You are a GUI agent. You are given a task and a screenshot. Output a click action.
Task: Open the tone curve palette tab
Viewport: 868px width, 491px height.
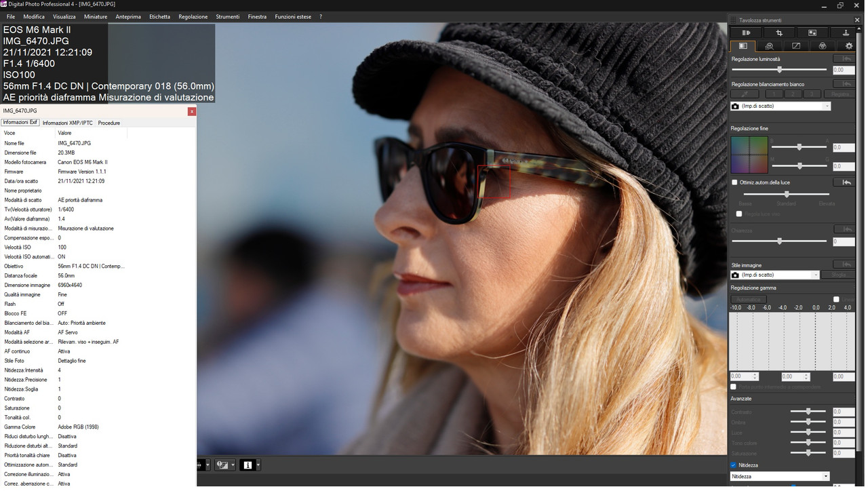(x=796, y=46)
